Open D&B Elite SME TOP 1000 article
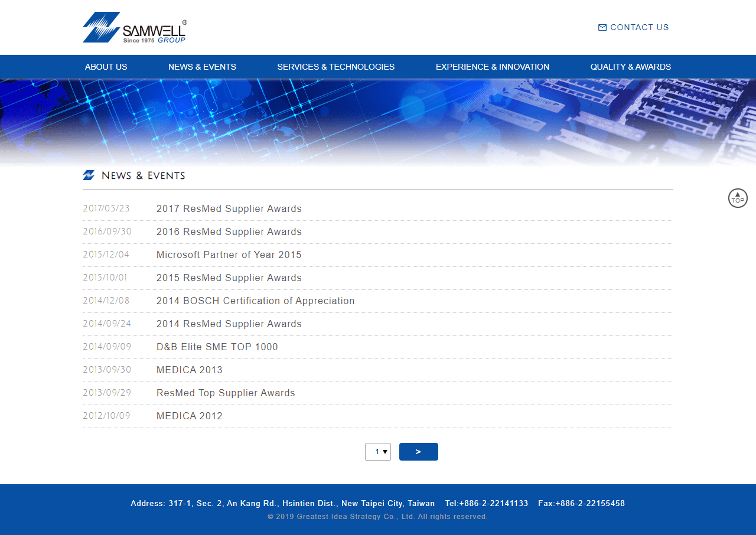This screenshot has width=756, height=535. click(217, 347)
